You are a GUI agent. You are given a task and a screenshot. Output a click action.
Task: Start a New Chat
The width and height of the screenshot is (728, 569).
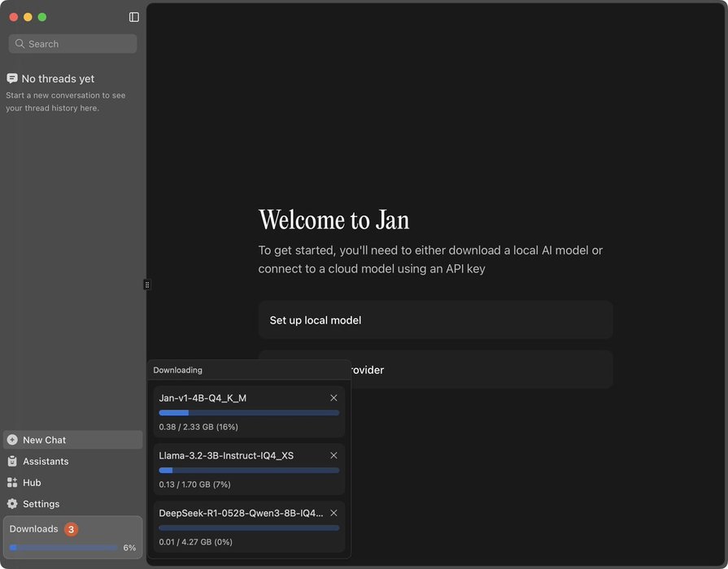tap(73, 440)
